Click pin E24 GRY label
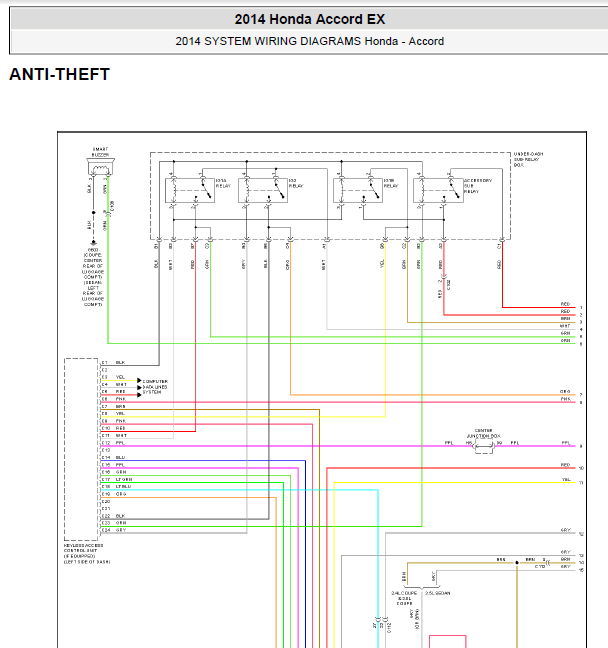The height and width of the screenshot is (648, 608). [x=114, y=530]
